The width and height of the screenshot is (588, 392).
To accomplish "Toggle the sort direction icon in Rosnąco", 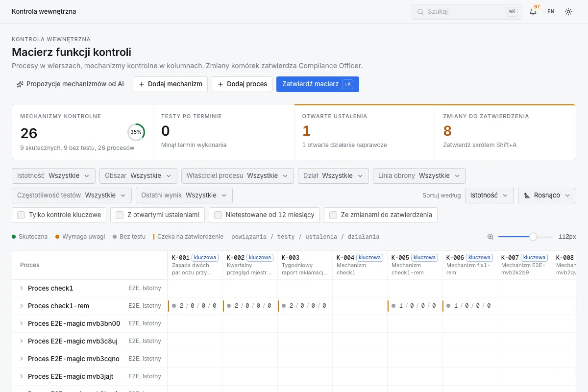I will (x=527, y=196).
